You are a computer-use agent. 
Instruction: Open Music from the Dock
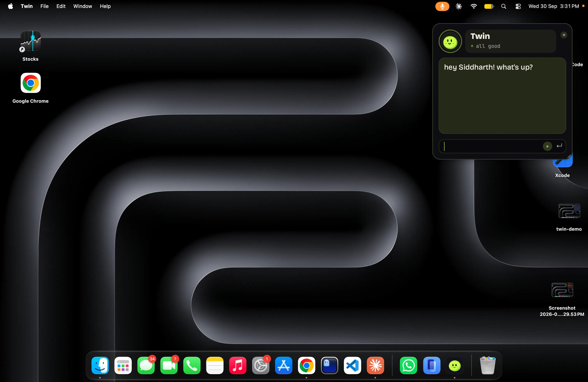(238, 365)
